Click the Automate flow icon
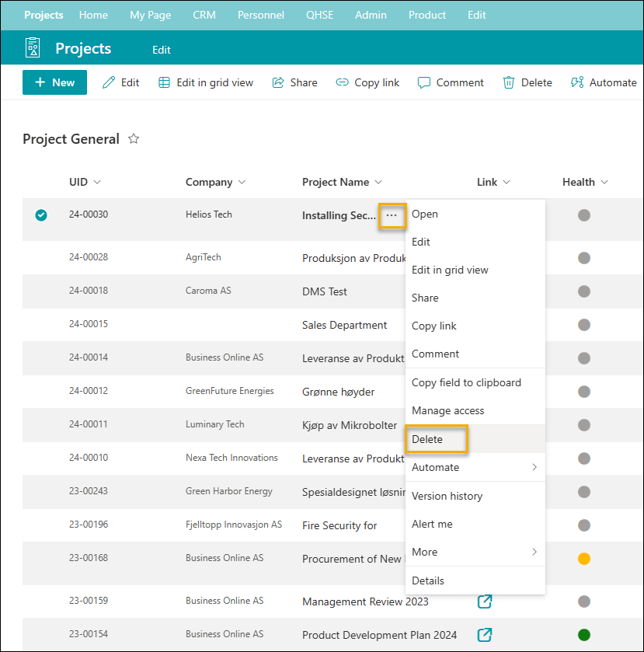The image size is (644, 652). 577,82
